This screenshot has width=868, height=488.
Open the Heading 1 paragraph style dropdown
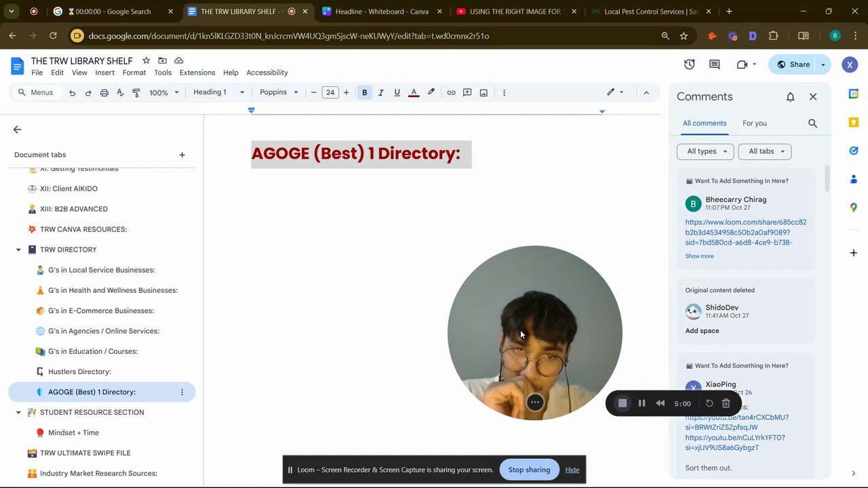tap(218, 92)
